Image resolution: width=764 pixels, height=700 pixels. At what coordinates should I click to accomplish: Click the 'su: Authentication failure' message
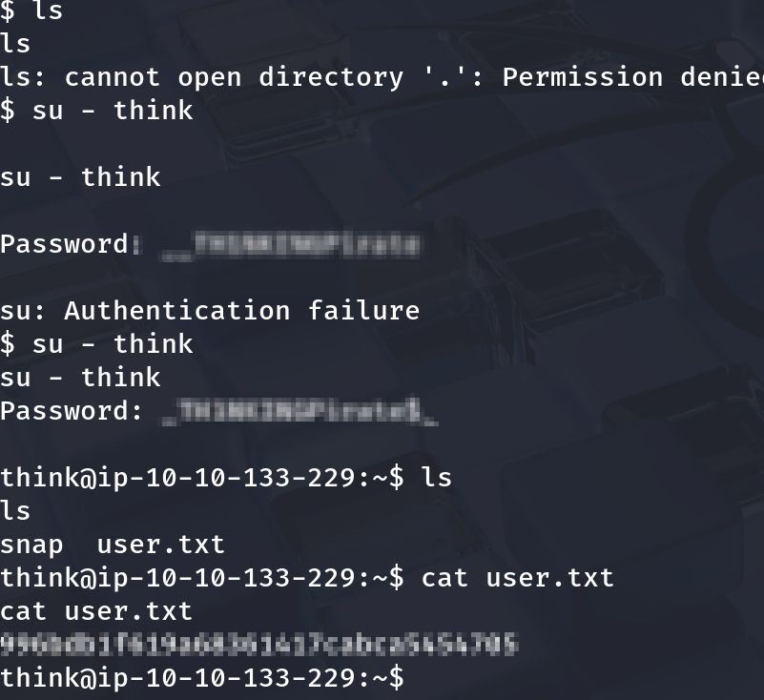coord(210,311)
